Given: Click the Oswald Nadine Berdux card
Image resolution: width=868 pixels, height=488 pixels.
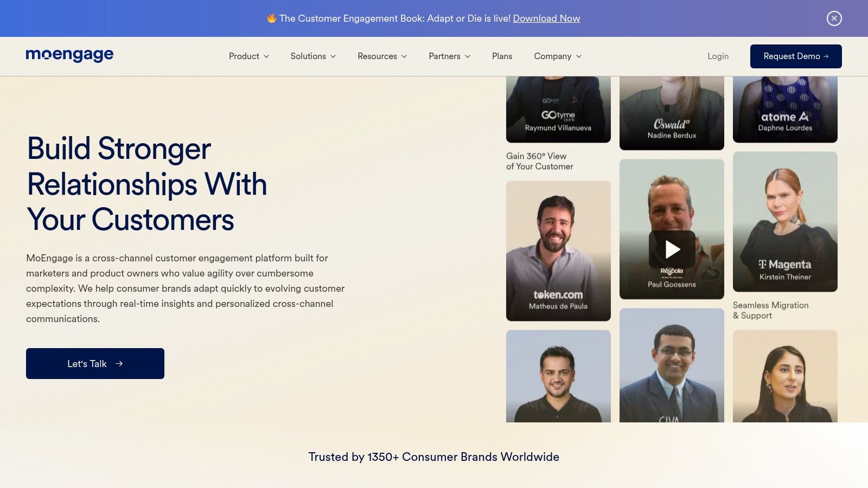Looking at the screenshot, I should click(x=672, y=113).
